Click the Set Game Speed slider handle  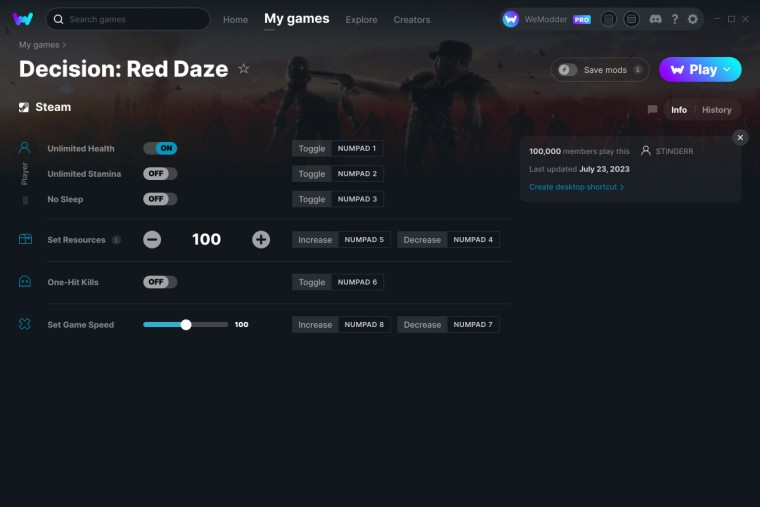186,325
